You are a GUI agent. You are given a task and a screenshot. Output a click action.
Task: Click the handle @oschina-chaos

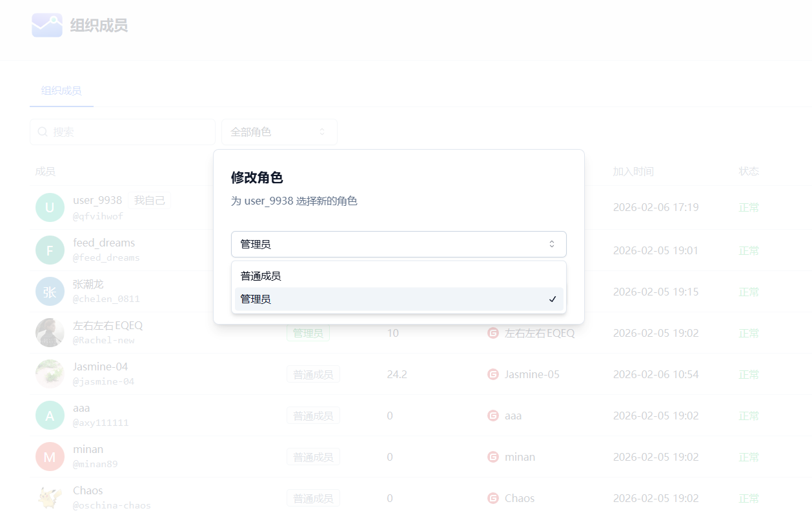pyautogui.click(x=112, y=505)
